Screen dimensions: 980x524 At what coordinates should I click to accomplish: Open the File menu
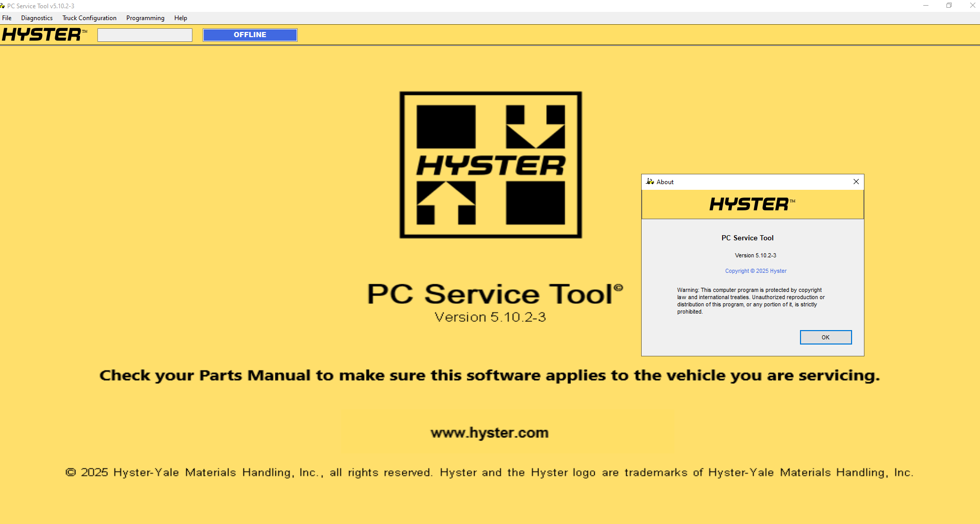pyautogui.click(x=7, y=18)
